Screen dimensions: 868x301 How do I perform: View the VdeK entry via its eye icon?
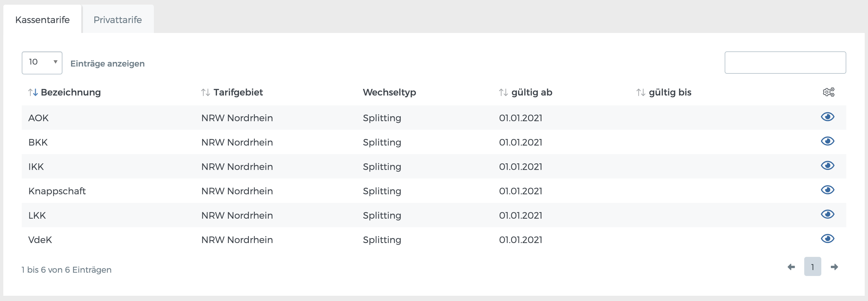(x=828, y=238)
